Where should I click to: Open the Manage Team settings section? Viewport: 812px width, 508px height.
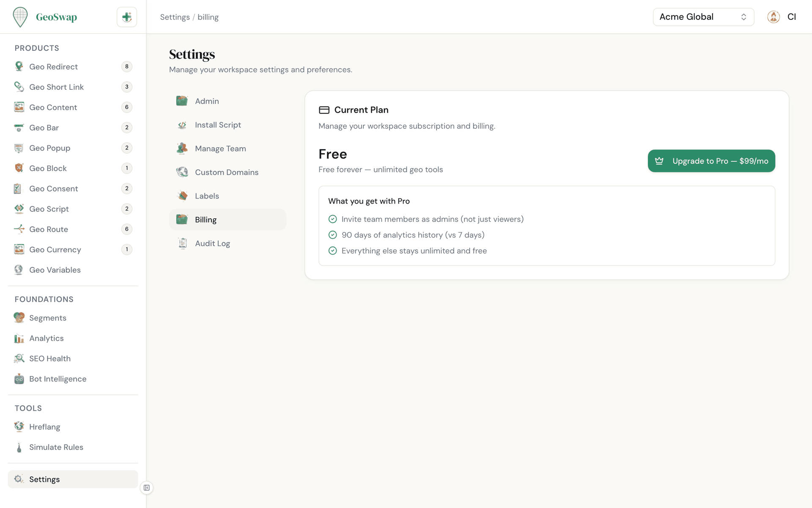tap(220, 148)
